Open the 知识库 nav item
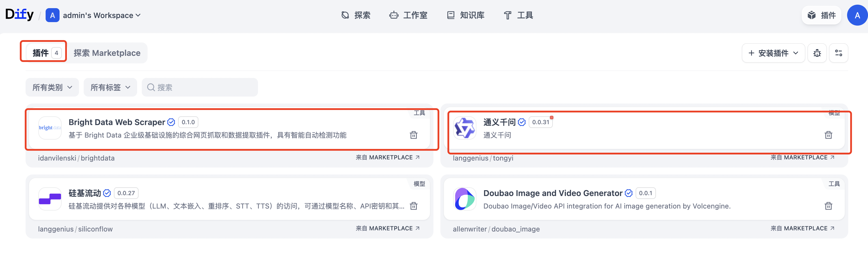Viewport: 868px width, 260px height. coord(466,15)
